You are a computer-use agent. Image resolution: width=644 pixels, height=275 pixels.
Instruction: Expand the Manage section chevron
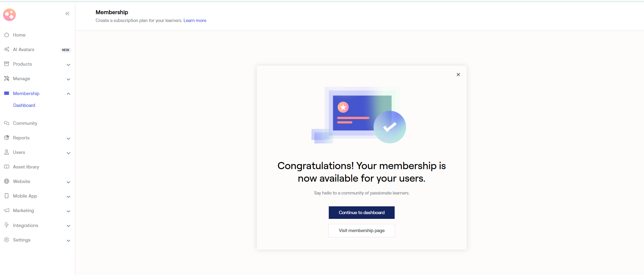click(69, 79)
